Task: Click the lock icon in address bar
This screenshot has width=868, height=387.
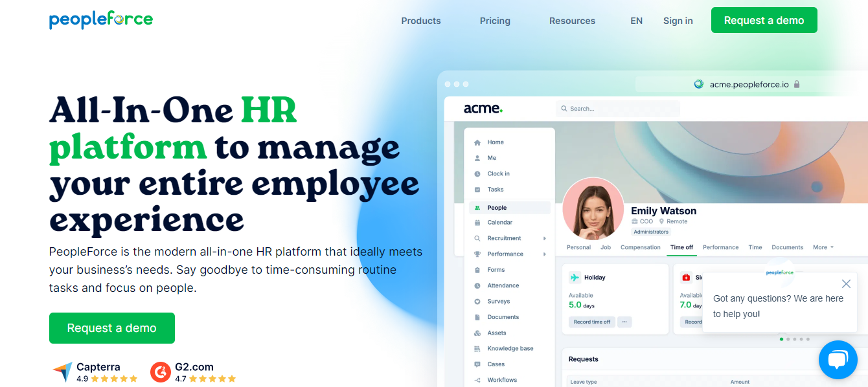Action: point(796,84)
